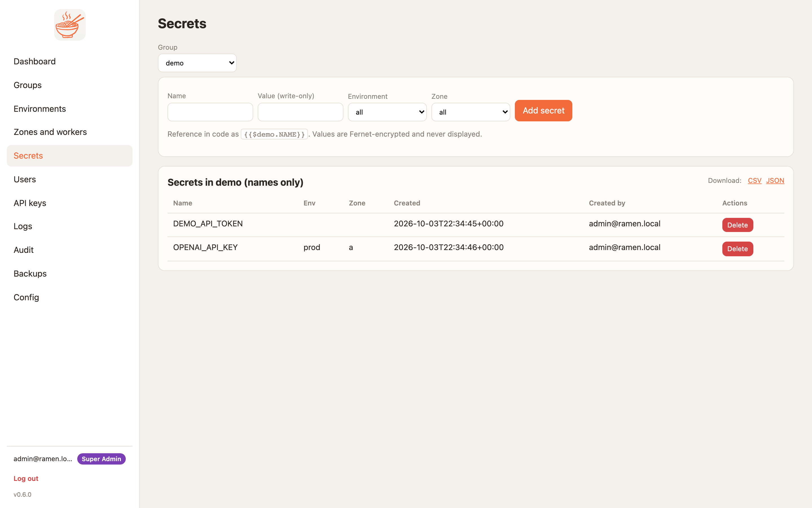Click the prod environment cell
The width and height of the screenshot is (812, 508).
click(x=312, y=248)
